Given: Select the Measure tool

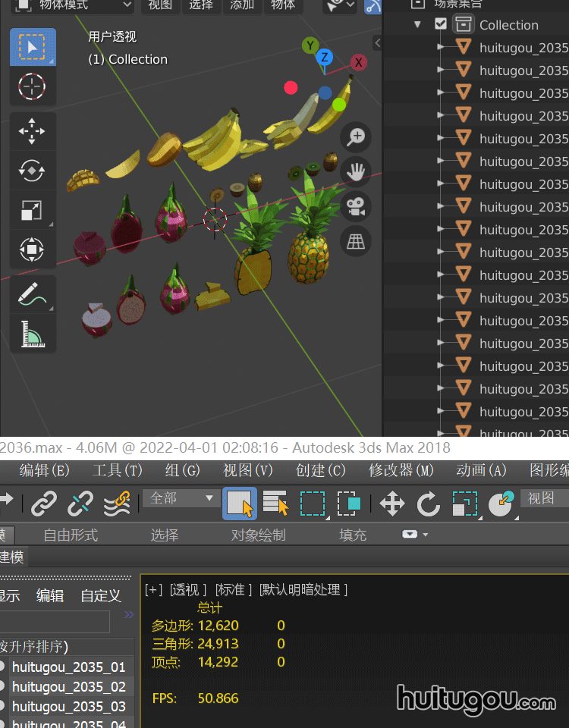Looking at the screenshot, I should [32, 334].
